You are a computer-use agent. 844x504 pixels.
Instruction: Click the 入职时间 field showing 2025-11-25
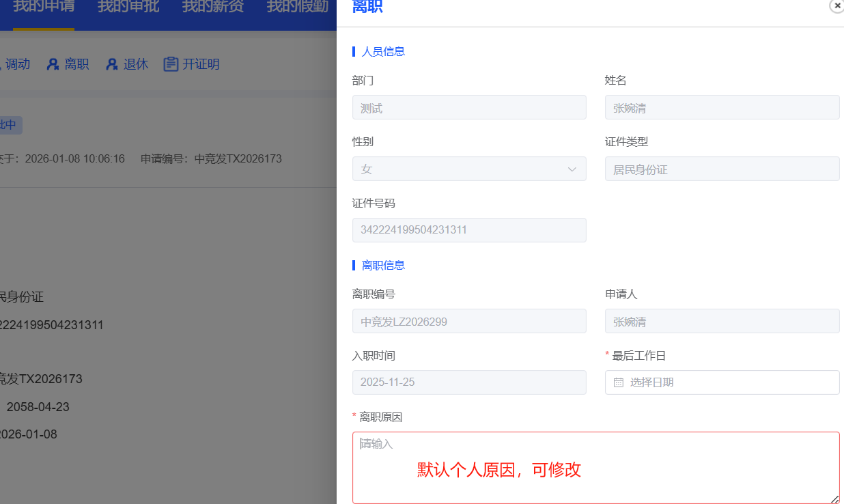click(x=469, y=382)
